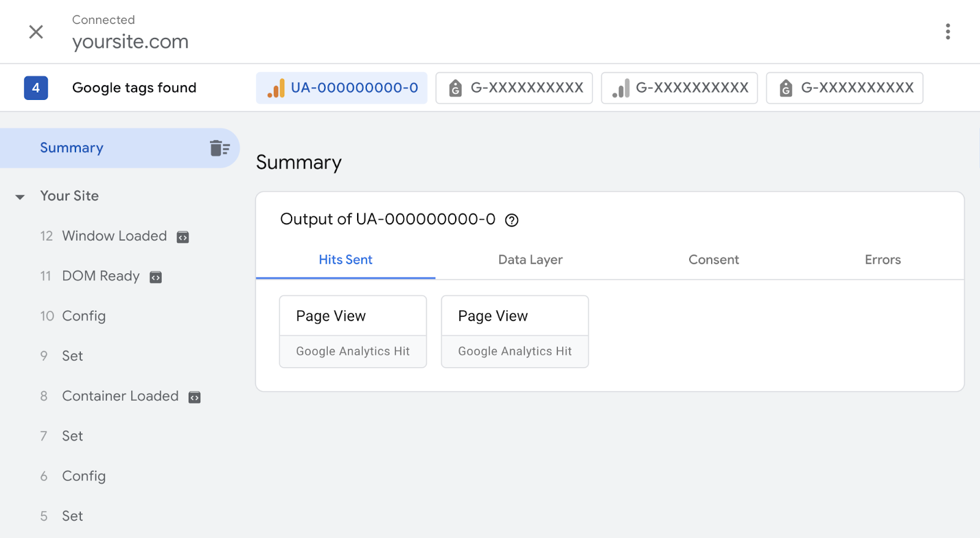Screen dimensions: 980x538
Task: Show the Errors tab
Action: 883,260
